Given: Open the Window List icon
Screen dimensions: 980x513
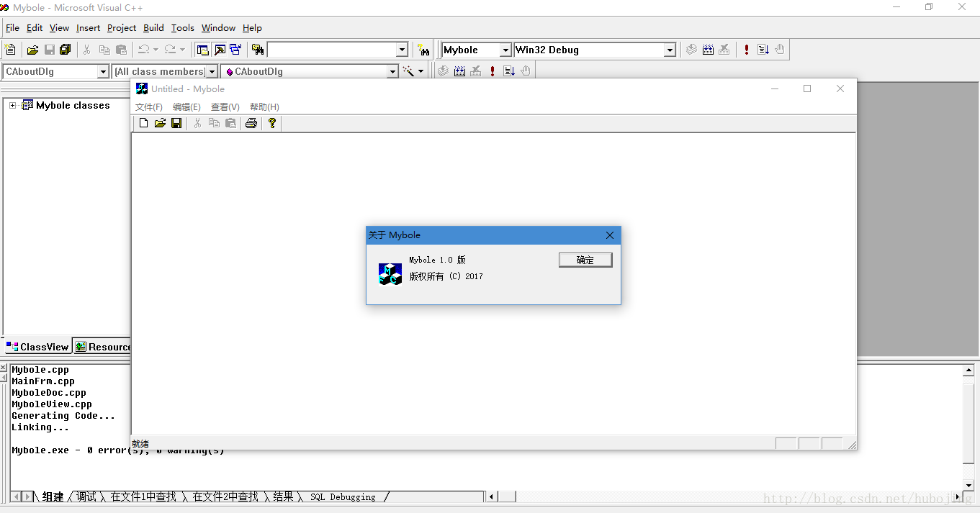Looking at the screenshot, I should click(x=235, y=50).
